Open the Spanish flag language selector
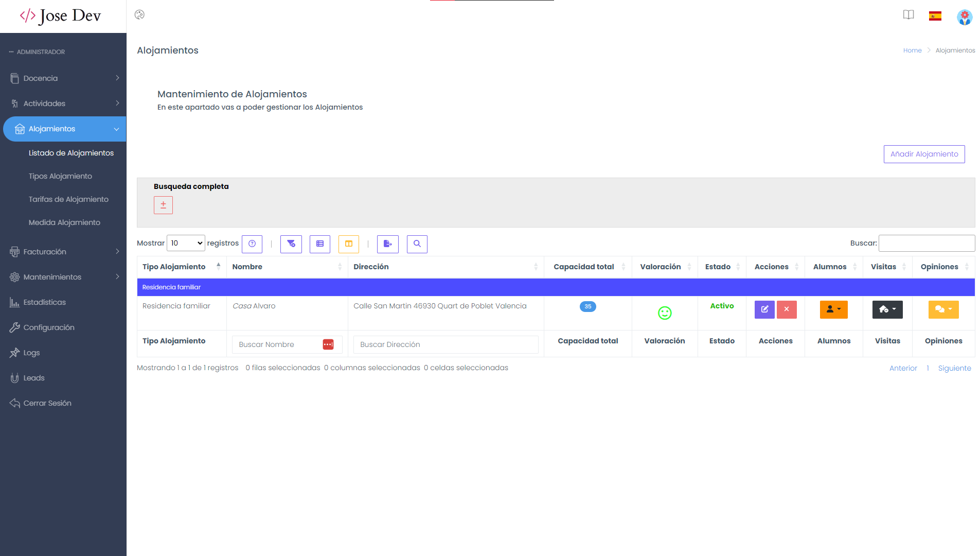 (x=935, y=16)
